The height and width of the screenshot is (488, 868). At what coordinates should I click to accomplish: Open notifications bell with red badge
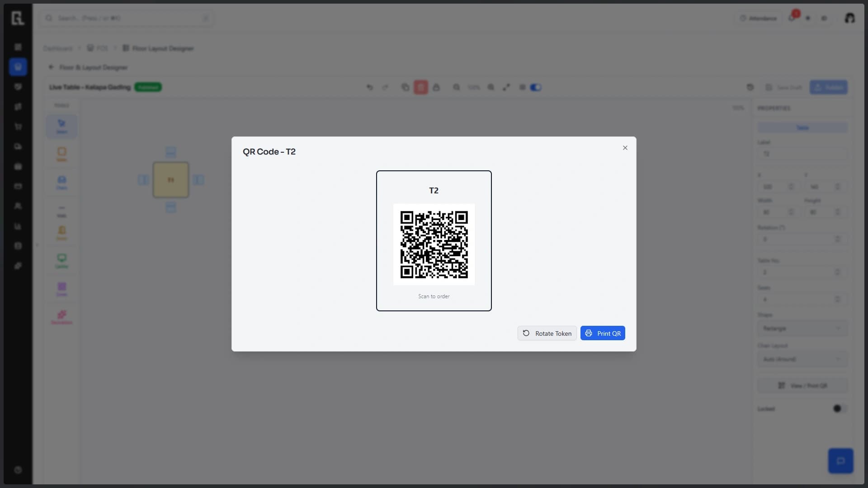pos(792,18)
